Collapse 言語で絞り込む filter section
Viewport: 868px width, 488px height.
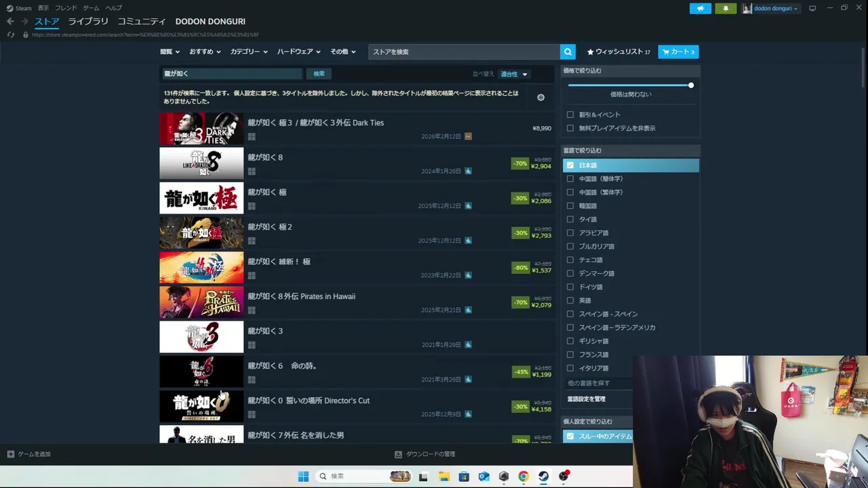[630, 150]
